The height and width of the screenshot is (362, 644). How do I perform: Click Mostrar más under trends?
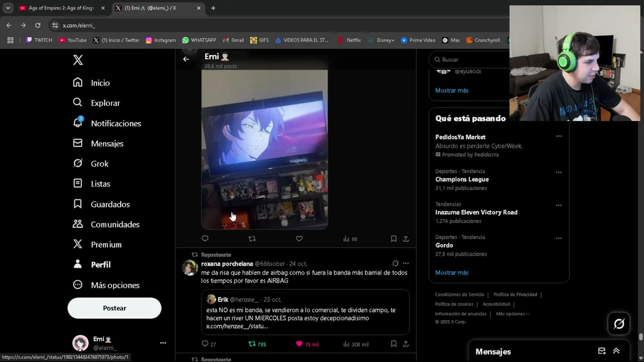(x=452, y=273)
